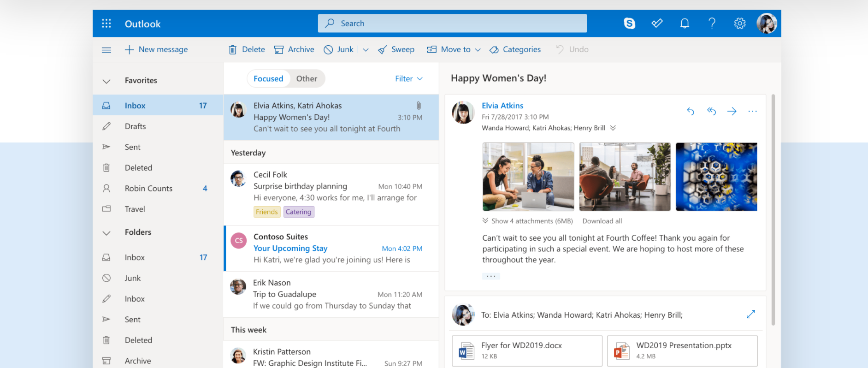Mark the message as Junk
The height and width of the screenshot is (368, 868).
(338, 49)
